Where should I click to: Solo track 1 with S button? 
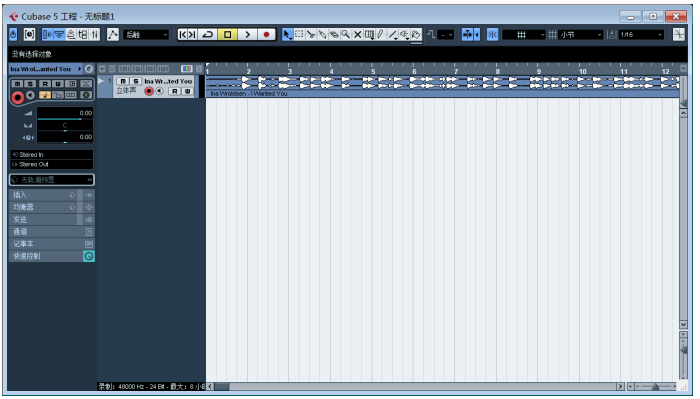tap(135, 81)
